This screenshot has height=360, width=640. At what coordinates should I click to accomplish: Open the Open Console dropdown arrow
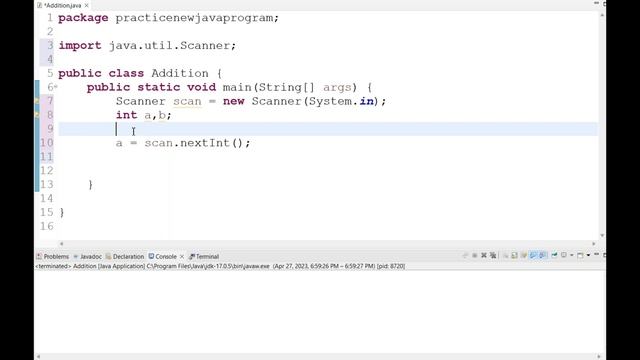[x=588, y=256]
